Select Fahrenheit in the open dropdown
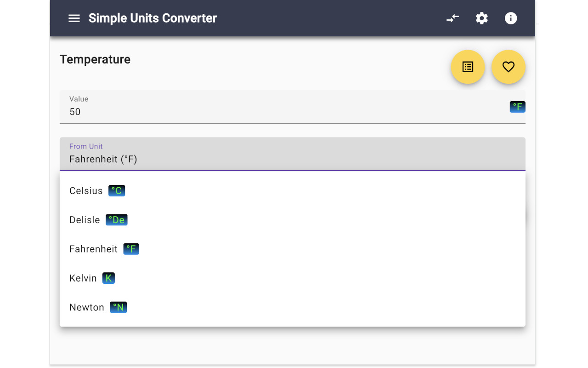Viewport: 588px width, 368px height. pos(93,249)
